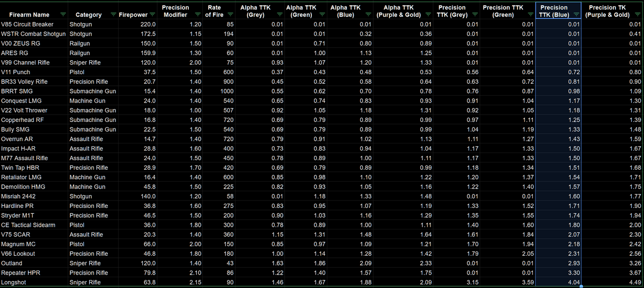The image size is (644, 288).
Task: Select Rate of Fire 900 for BR33
Action: [219, 82]
